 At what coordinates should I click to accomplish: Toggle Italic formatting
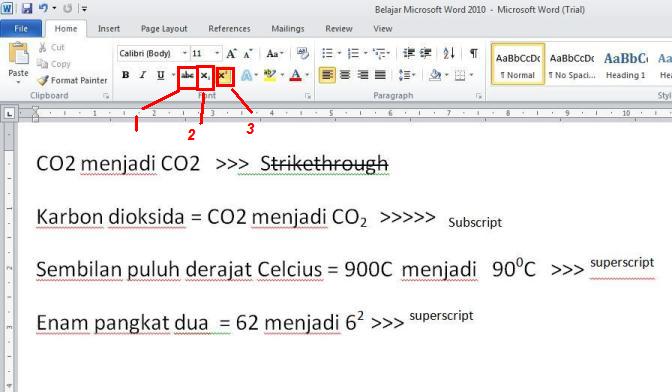[143, 75]
